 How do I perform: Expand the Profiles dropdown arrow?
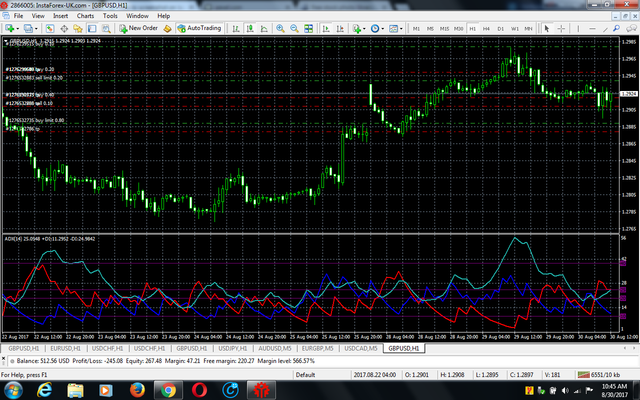pos(36,29)
